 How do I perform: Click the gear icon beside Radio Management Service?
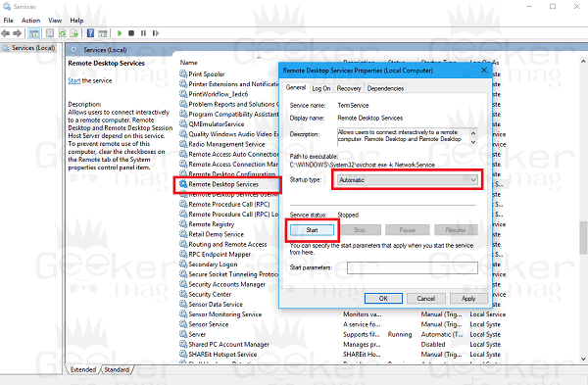point(183,144)
